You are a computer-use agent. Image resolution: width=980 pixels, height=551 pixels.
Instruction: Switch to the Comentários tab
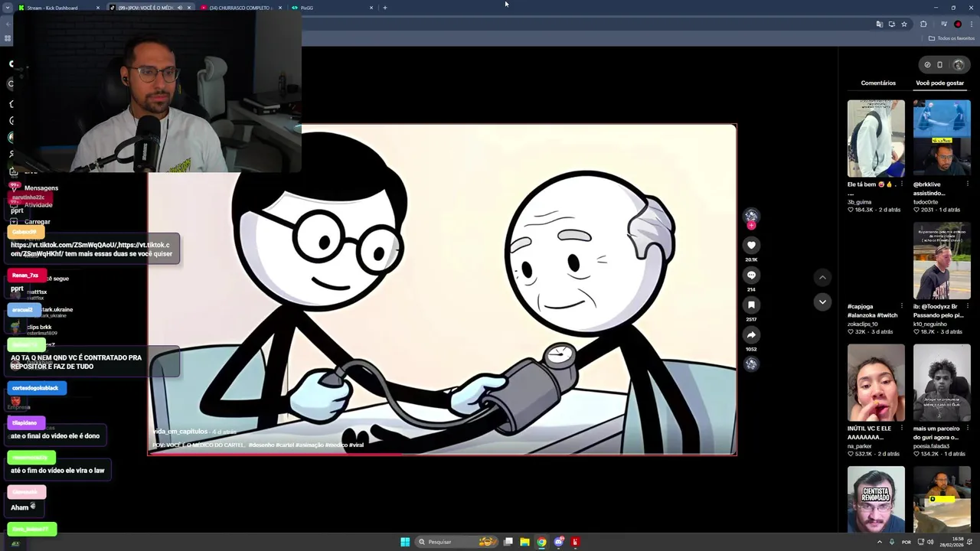878,83
